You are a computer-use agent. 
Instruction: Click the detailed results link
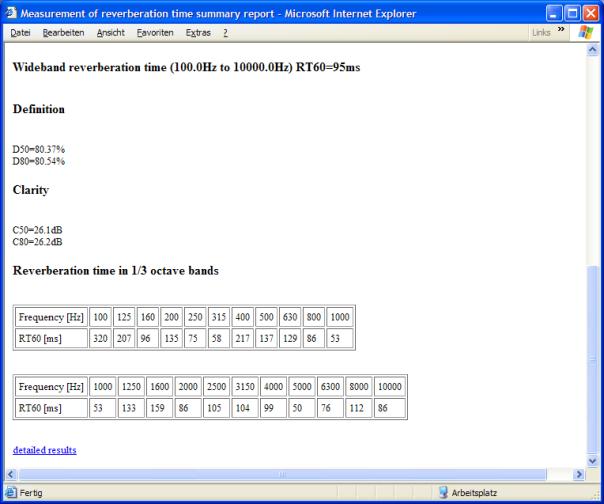coord(44,450)
